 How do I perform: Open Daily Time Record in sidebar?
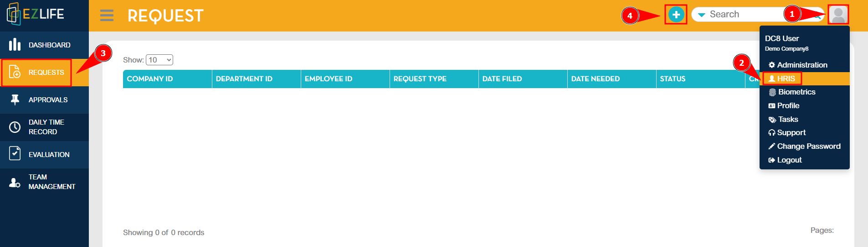(x=44, y=127)
